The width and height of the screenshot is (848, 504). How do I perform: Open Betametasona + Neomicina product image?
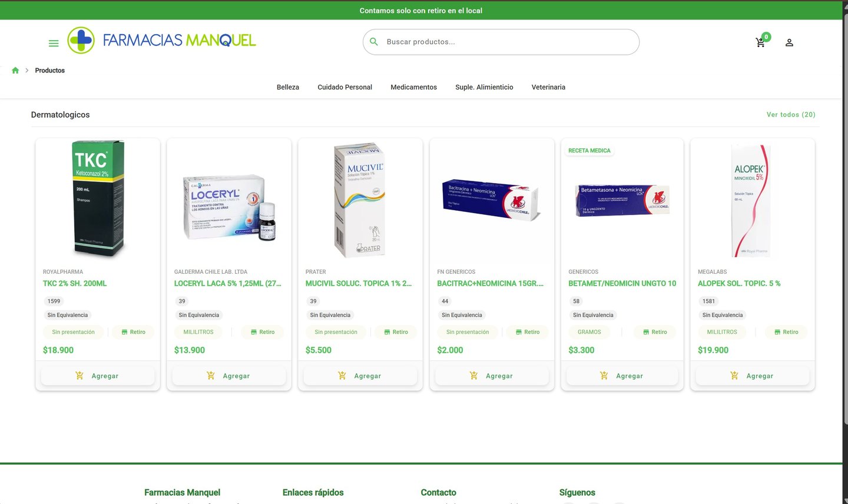click(622, 200)
